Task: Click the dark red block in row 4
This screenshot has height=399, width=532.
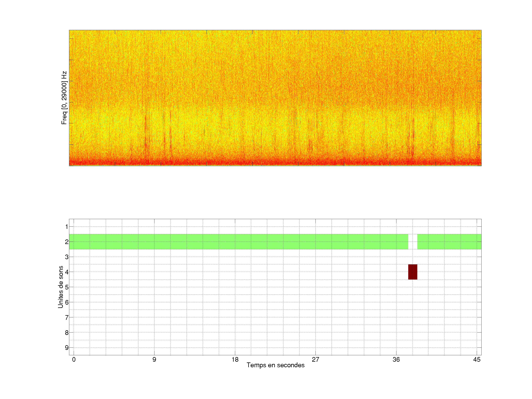Action: [x=412, y=272]
